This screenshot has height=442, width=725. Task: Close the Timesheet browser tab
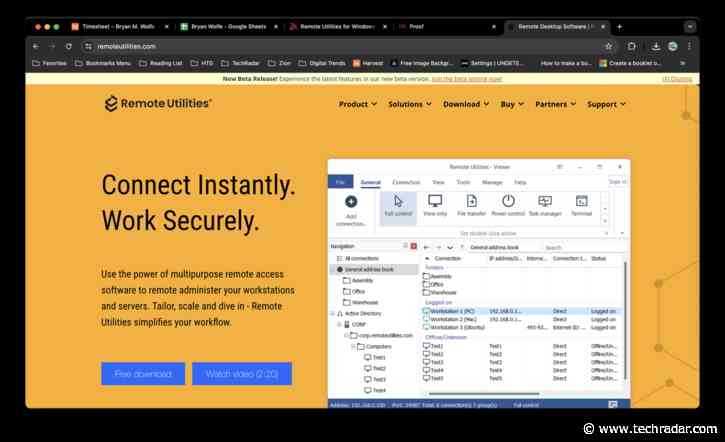(166, 27)
